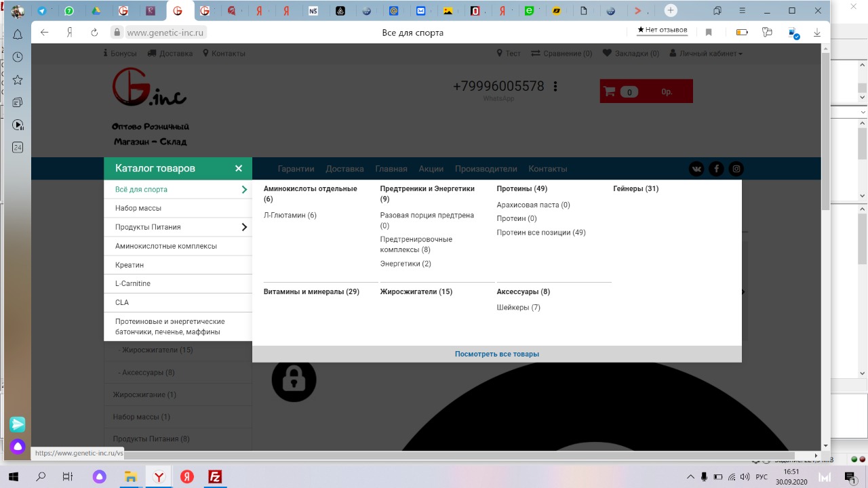
Task: Click the browser address bar URL
Action: [165, 33]
